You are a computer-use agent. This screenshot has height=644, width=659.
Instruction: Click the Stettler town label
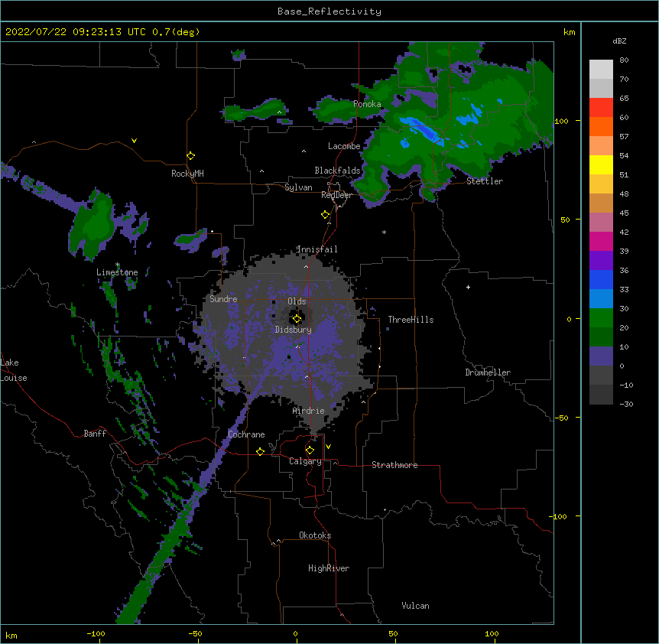point(485,181)
